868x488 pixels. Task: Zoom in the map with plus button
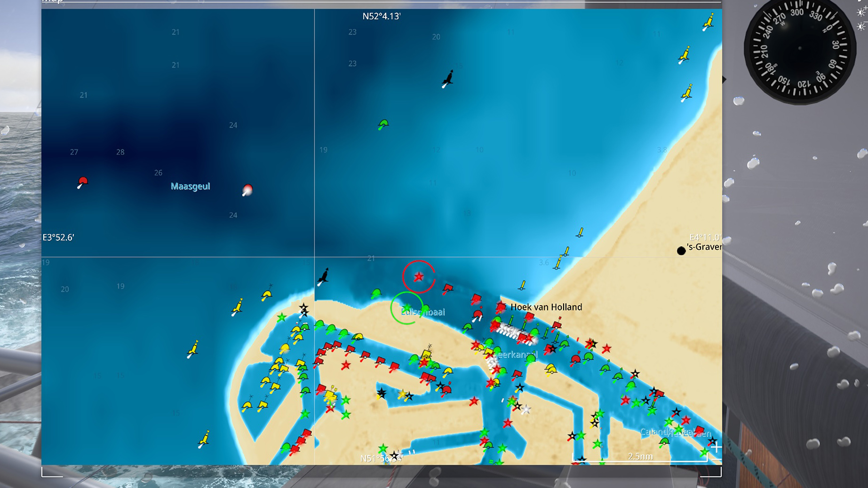coord(716,447)
